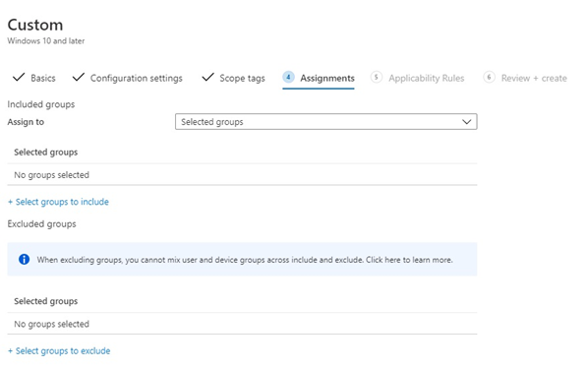Switch to the Scope tags tab
The width and height of the screenshot is (588, 370).
point(242,78)
